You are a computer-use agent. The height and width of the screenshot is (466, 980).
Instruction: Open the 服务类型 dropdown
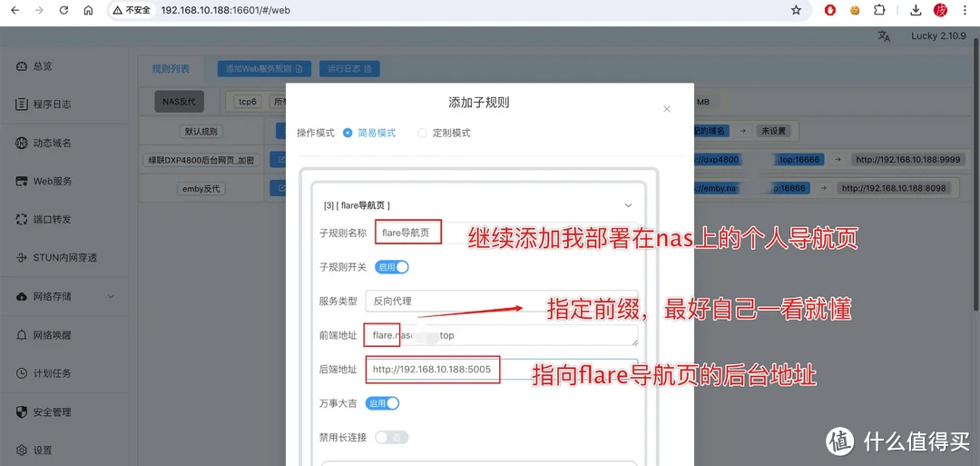pos(501,301)
